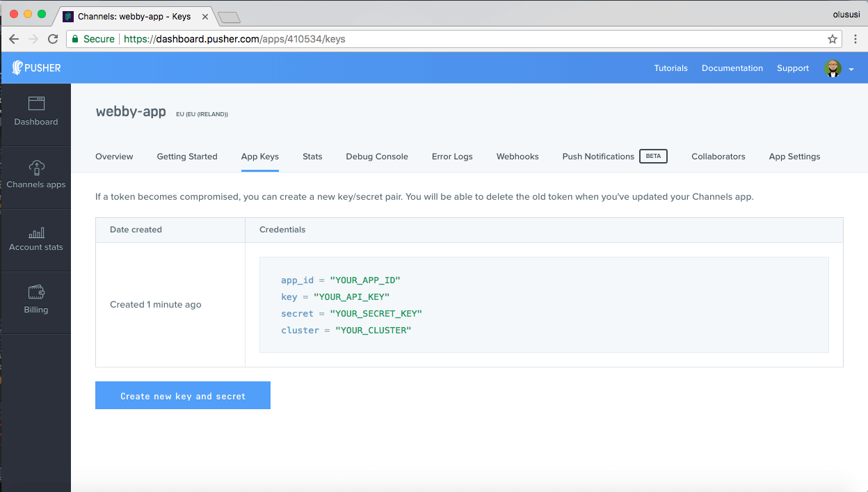Open the Collaborators tab
This screenshot has width=868, height=492.
[x=718, y=157]
